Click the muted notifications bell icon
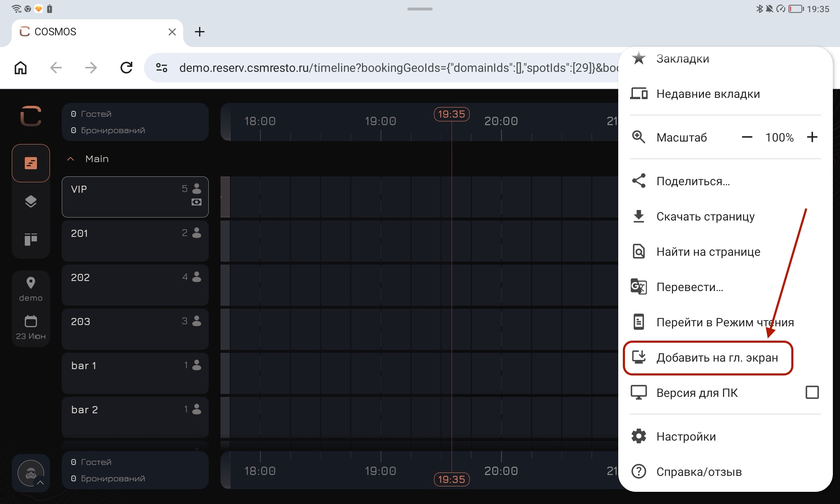 pos(769,9)
